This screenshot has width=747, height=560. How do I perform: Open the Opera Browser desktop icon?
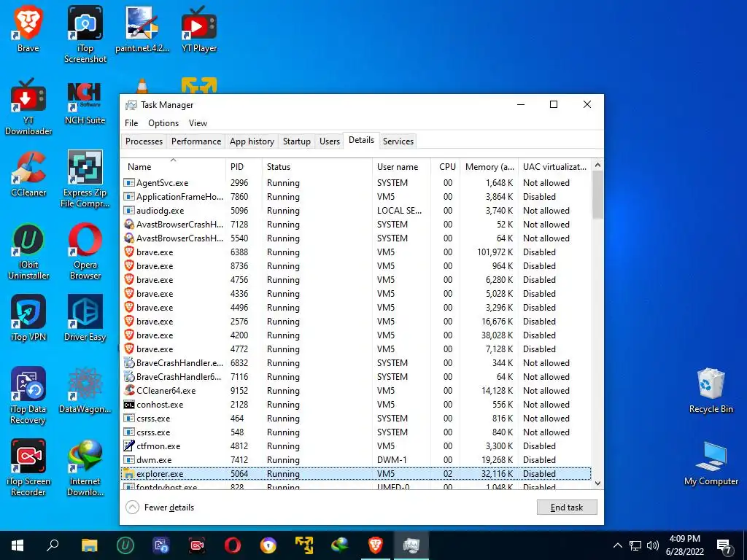pos(85,252)
